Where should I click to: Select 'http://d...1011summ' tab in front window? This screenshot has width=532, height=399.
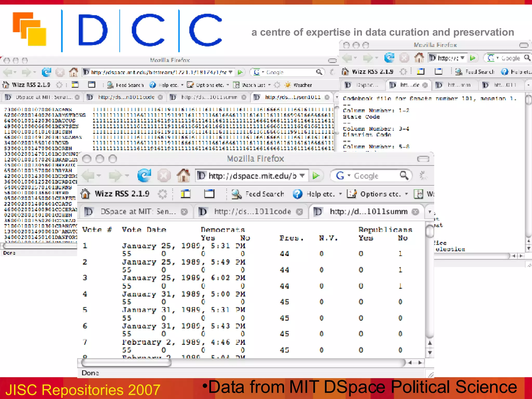tap(366, 212)
